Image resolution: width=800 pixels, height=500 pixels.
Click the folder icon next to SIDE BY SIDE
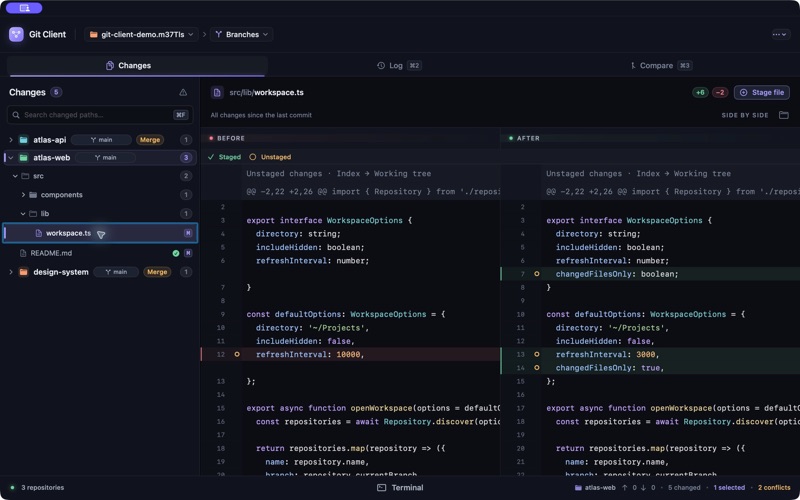784,115
